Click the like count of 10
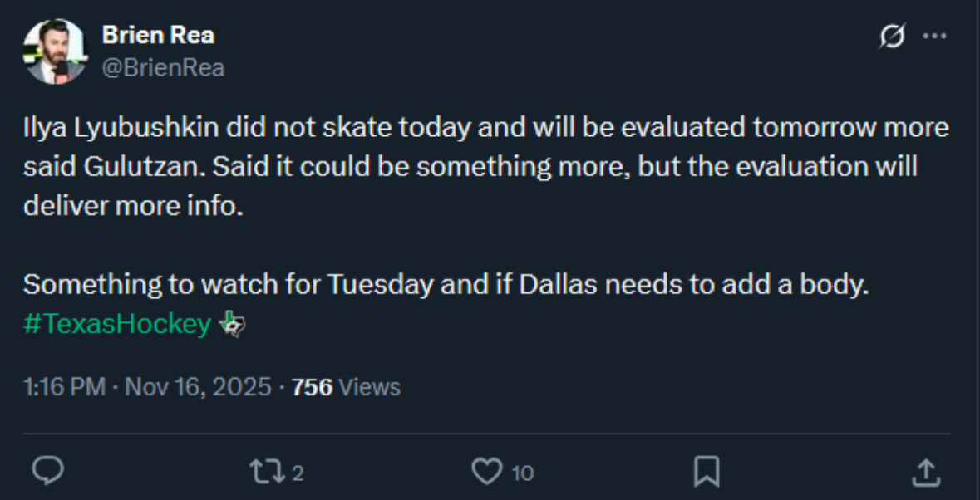980x500 pixels. click(x=522, y=473)
